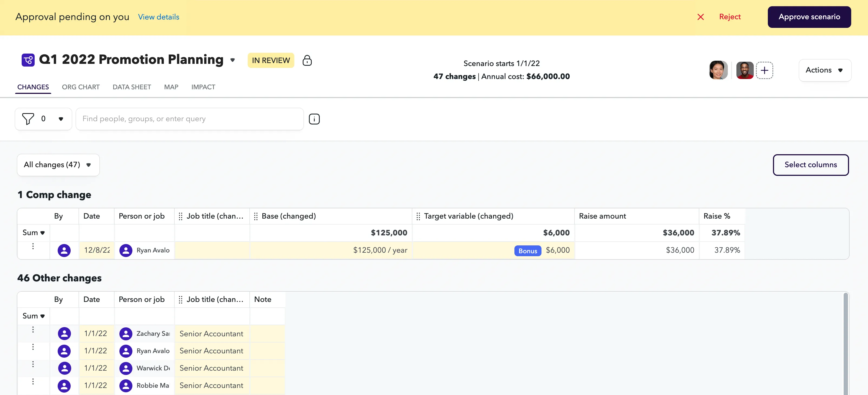Open row menu for Robbie Ma row

pyautogui.click(x=33, y=381)
